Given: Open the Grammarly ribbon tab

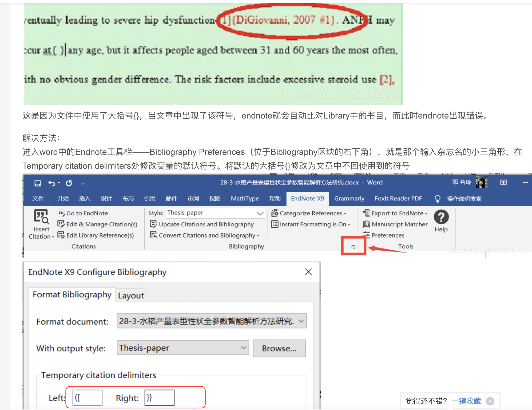Looking at the screenshot, I should tap(349, 199).
